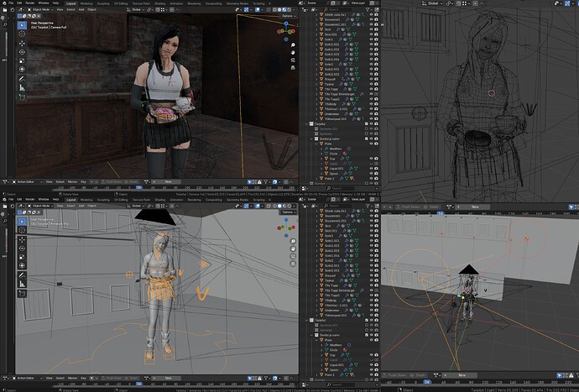Enable the Sprinkles.001 collection checkbox in top outliner
This screenshot has height=392, width=579.
[x=367, y=129]
